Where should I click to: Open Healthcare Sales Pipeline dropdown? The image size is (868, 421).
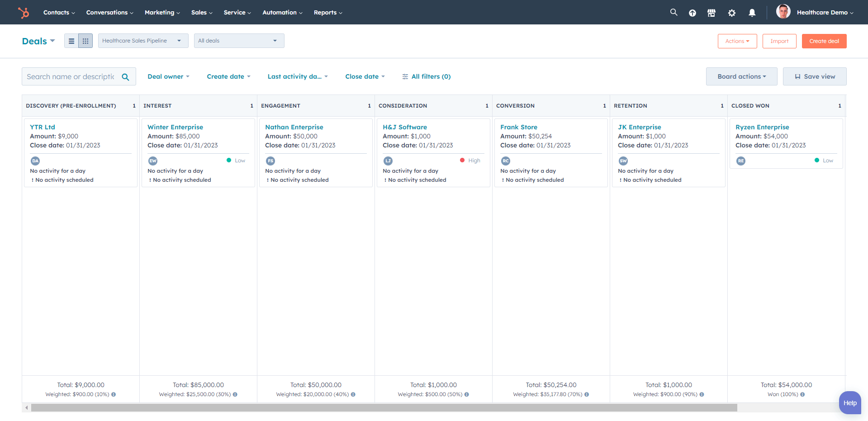[x=143, y=41]
